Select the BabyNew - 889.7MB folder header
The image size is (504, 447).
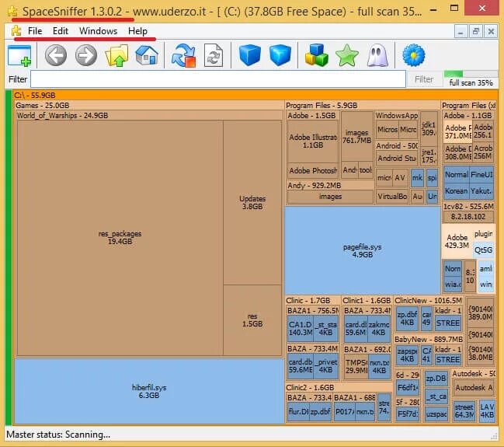point(429,339)
